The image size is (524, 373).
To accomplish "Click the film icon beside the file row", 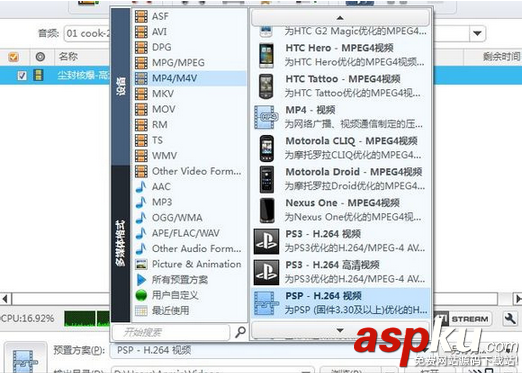I will point(38,75).
